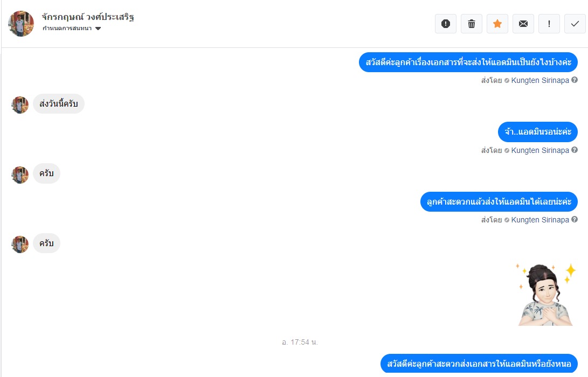Click help icon under จ้า..แอดมินรอน่ะค่ะ message

pos(574,150)
